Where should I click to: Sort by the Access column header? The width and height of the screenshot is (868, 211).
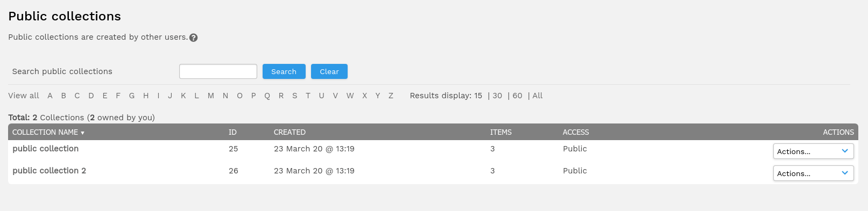[576, 132]
